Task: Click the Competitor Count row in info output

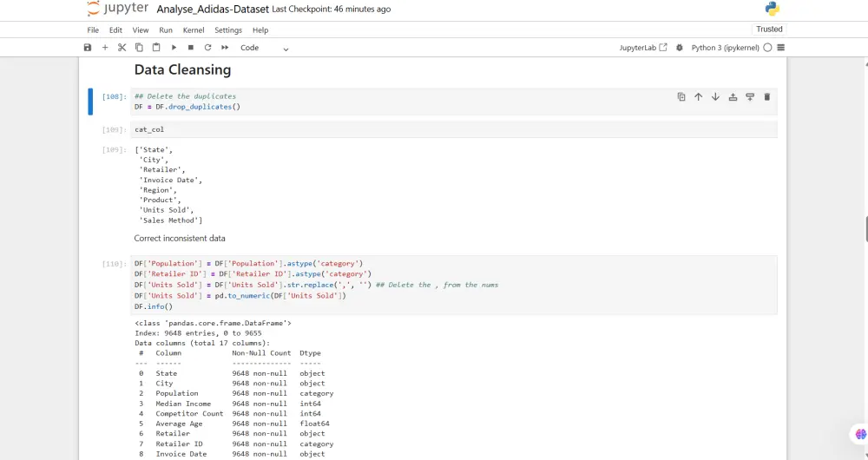Action: coord(230,413)
